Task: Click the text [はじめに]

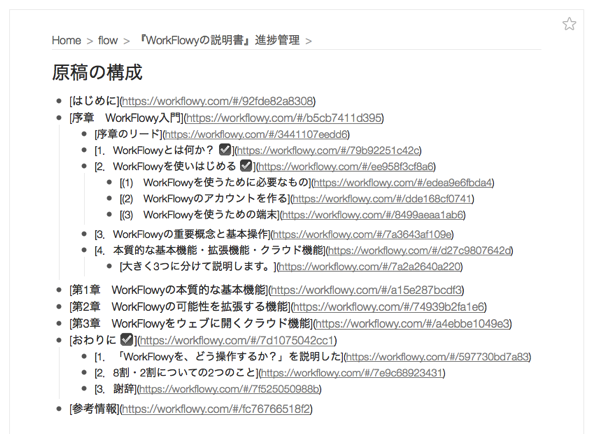Action: [94, 101]
